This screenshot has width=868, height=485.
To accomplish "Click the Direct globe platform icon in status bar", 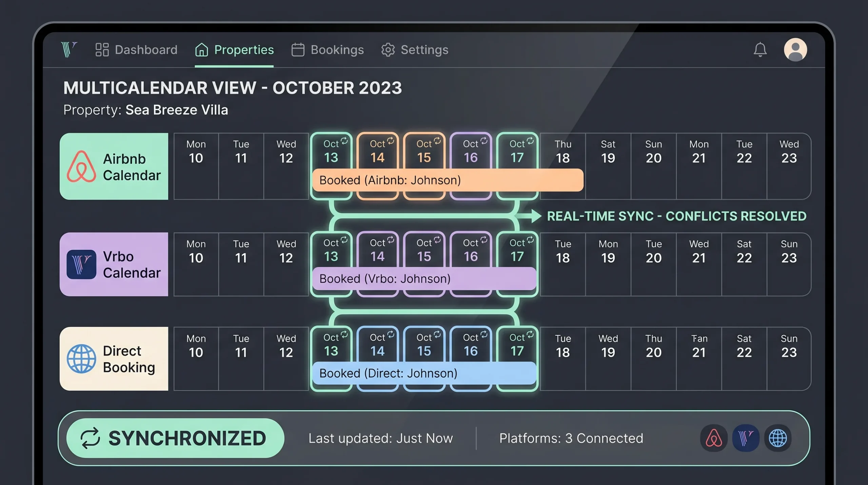I will (777, 438).
